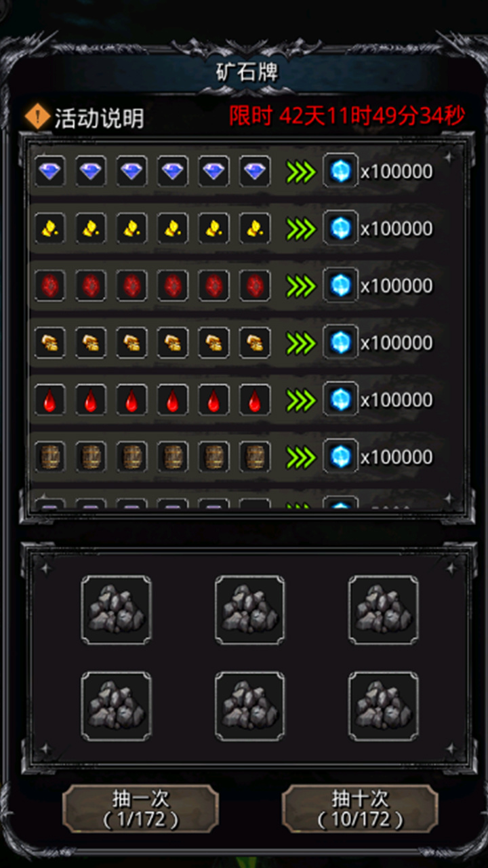The width and height of the screenshot is (488, 868).
Task: Tap blue crystal reward in diamond row
Action: coord(340,171)
